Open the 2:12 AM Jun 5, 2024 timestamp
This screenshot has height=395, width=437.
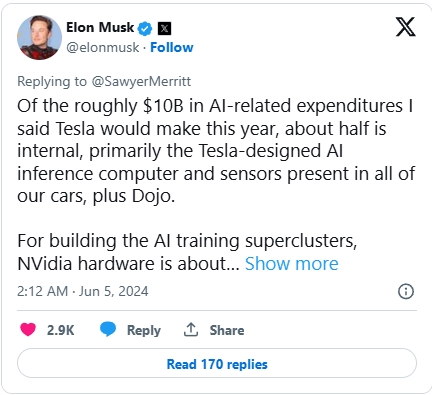click(x=83, y=291)
